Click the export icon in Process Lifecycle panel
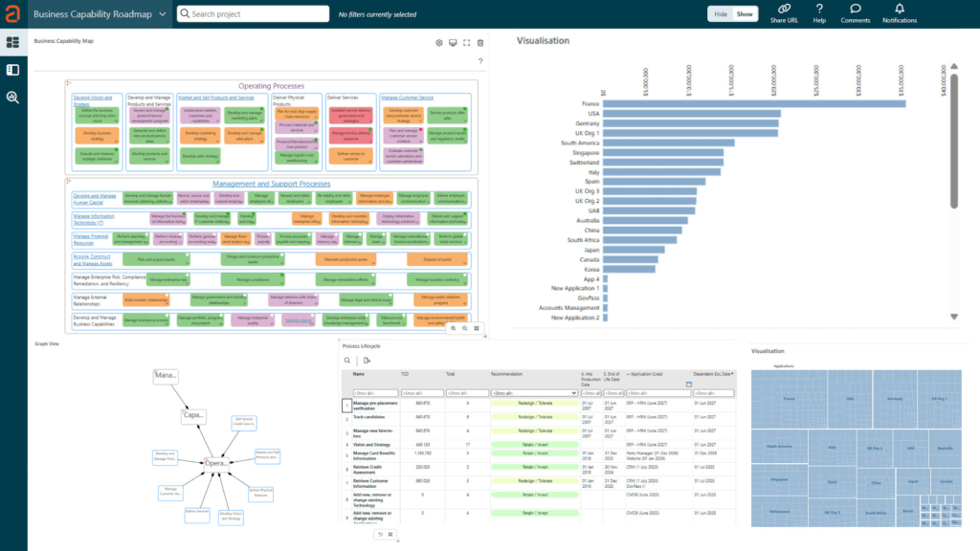The image size is (980, 551). click(367, 360)
